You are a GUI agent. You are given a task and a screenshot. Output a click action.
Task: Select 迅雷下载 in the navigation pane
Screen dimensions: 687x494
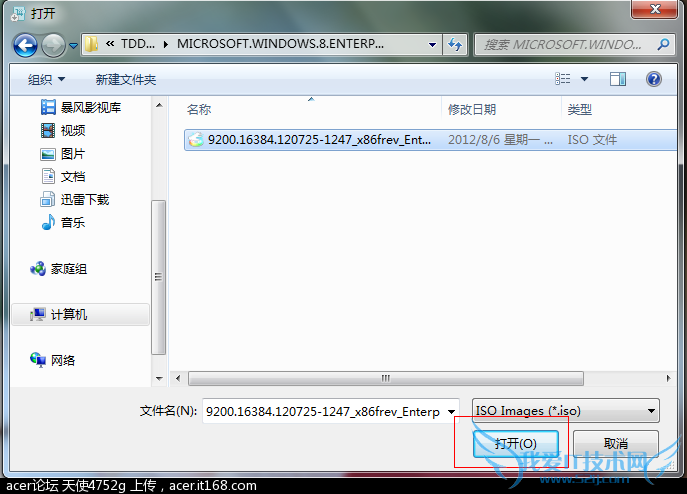85,200
